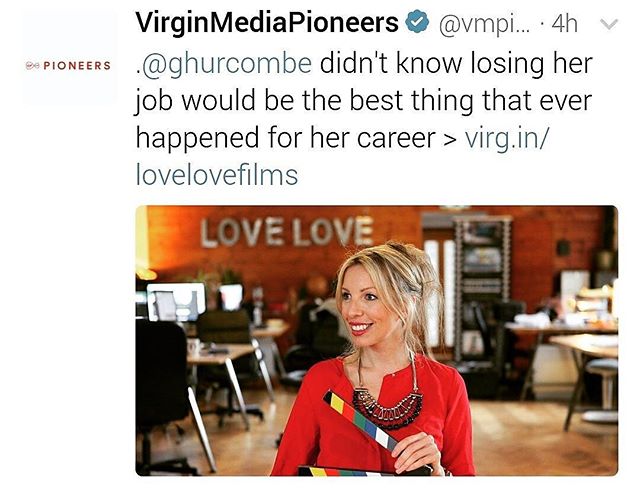640x488 pixels.
Task: Click the colorful clapperboard in the photo
Action: pos(361,421)
